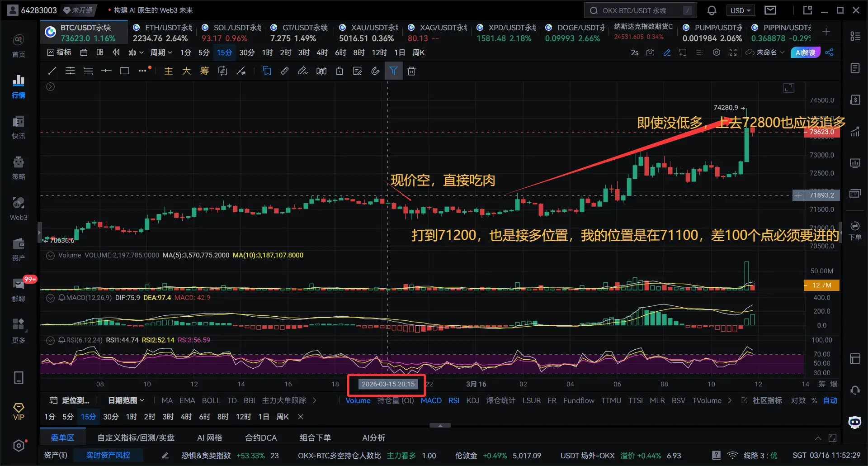This screenshot has height=466, width=868.
Task: Open the USD currency dropdown
Action: pyautogui.click(x=741, y=10)
